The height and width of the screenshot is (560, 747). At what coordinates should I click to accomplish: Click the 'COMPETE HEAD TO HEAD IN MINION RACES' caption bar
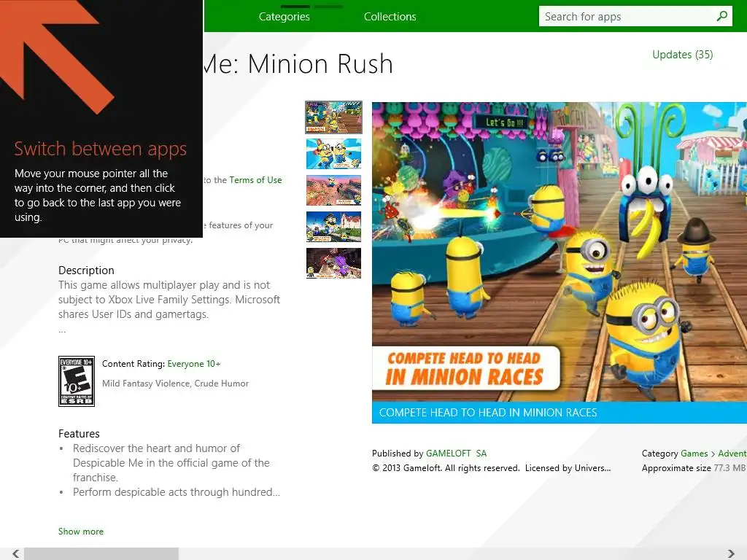tap(560, 413)
